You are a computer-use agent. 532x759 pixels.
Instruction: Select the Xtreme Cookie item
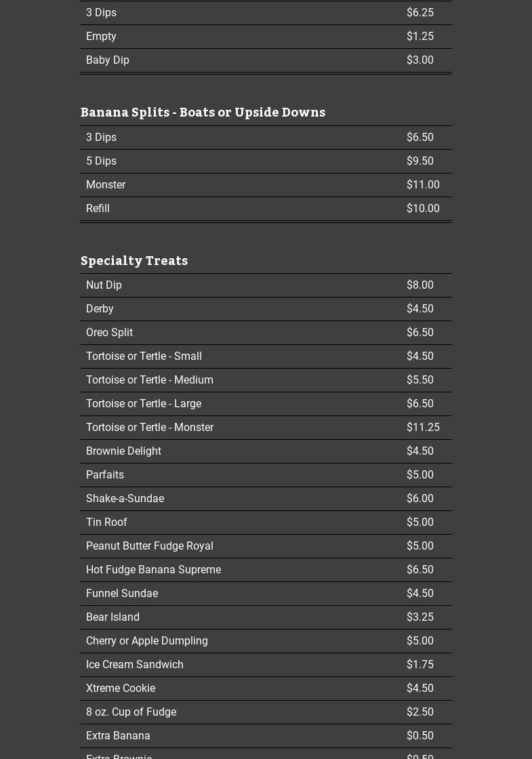coord(121,689)
